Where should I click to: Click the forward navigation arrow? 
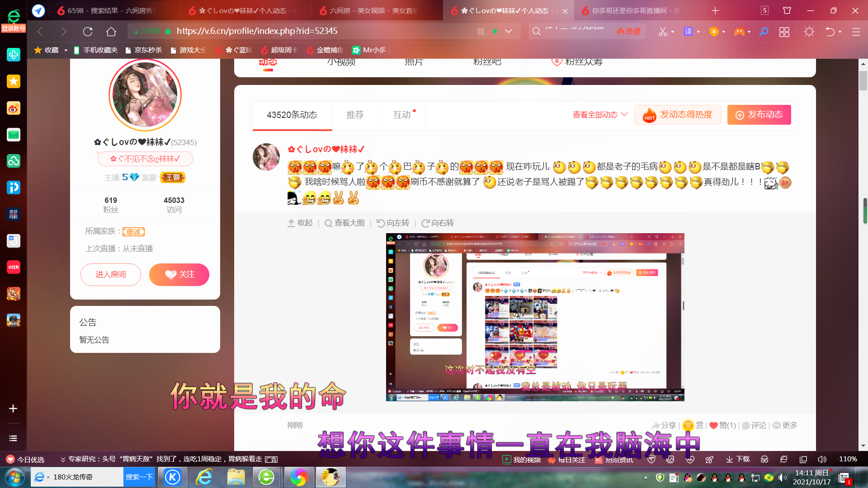click(64, 31)
